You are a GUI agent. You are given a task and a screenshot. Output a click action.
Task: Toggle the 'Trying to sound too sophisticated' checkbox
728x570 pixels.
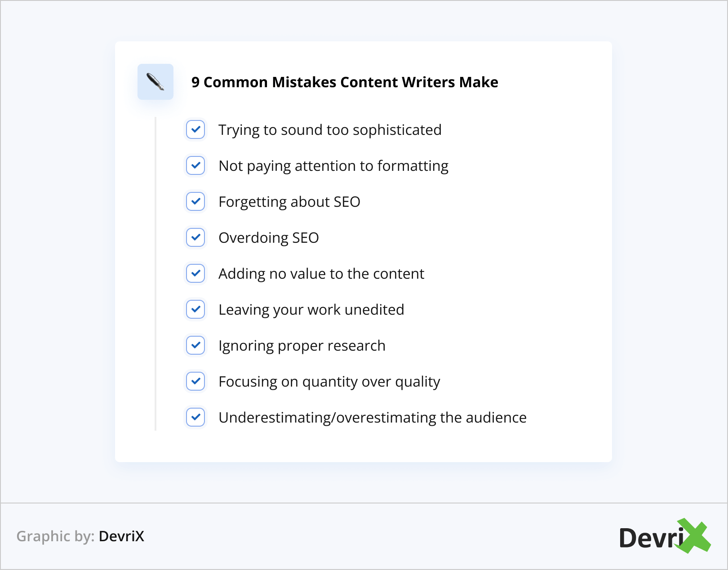pos(195,129)
